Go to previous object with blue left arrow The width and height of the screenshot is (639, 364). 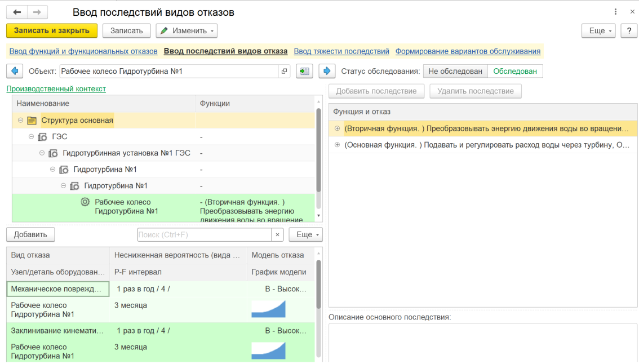[15, 71]
